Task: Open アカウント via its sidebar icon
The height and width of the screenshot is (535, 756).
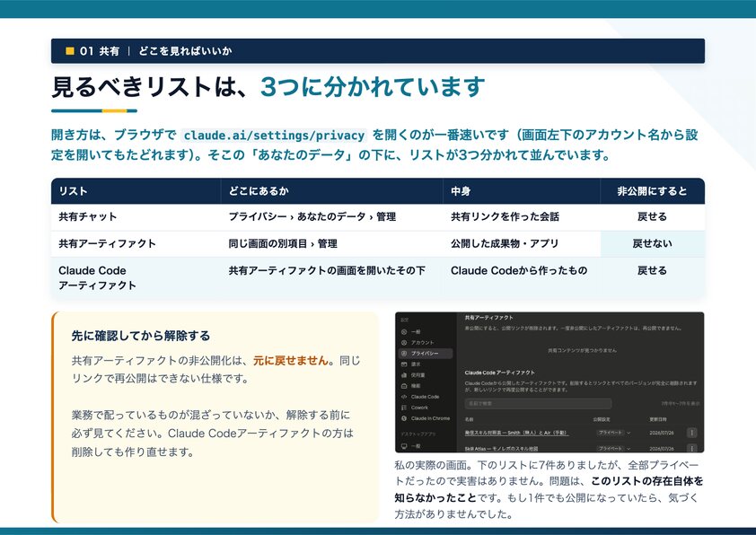Action: (x=404, y=342)
